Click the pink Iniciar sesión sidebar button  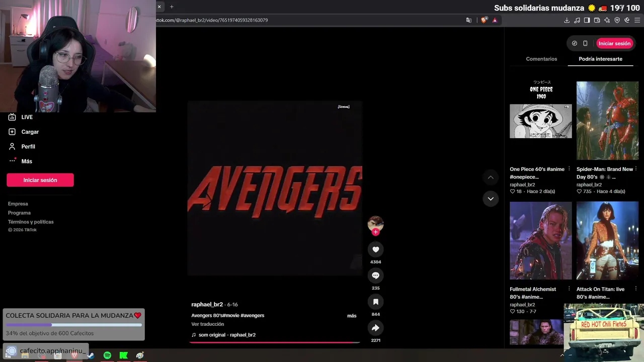40,180
